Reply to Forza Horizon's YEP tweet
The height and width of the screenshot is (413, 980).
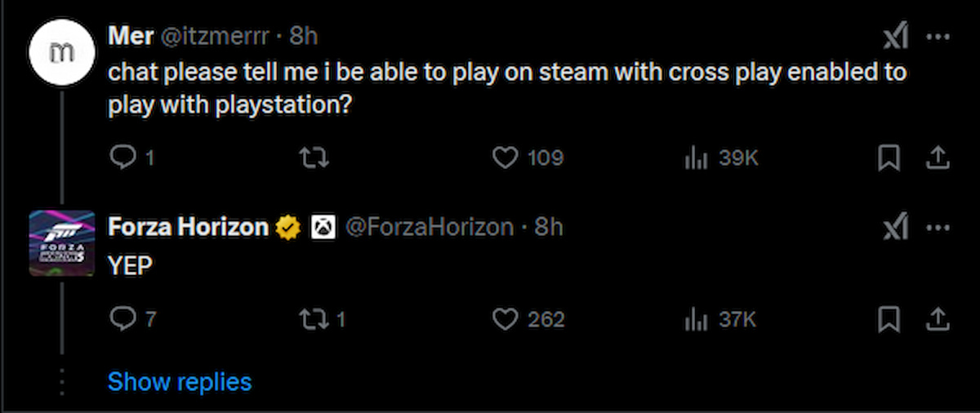(x=120, y=318)
